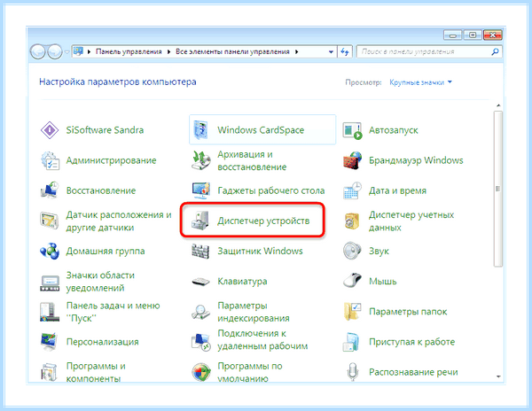Click the scrollbar up arrow
Viewport: 532px width, 411px height.
click(x=498, y=105)
